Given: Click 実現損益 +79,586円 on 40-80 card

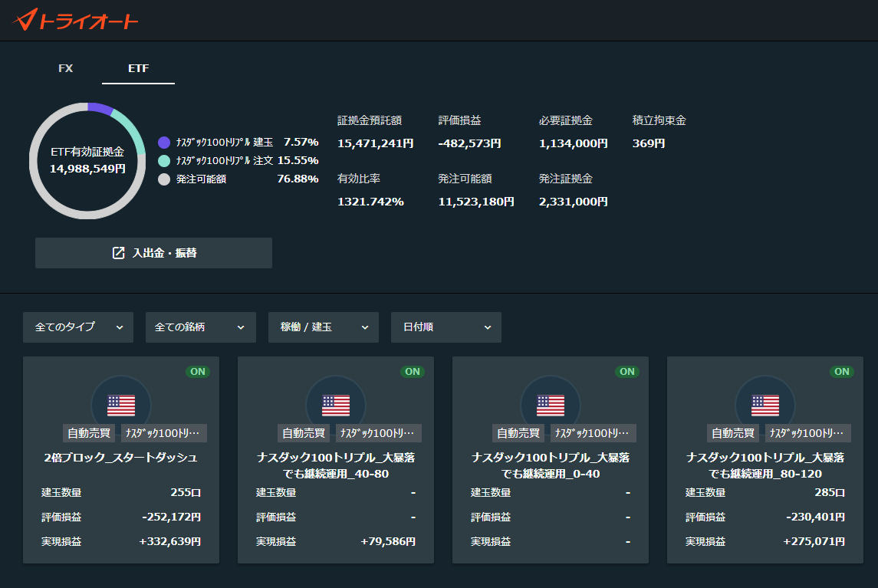Looking at the screenshot, I should [x=388, y=541].
